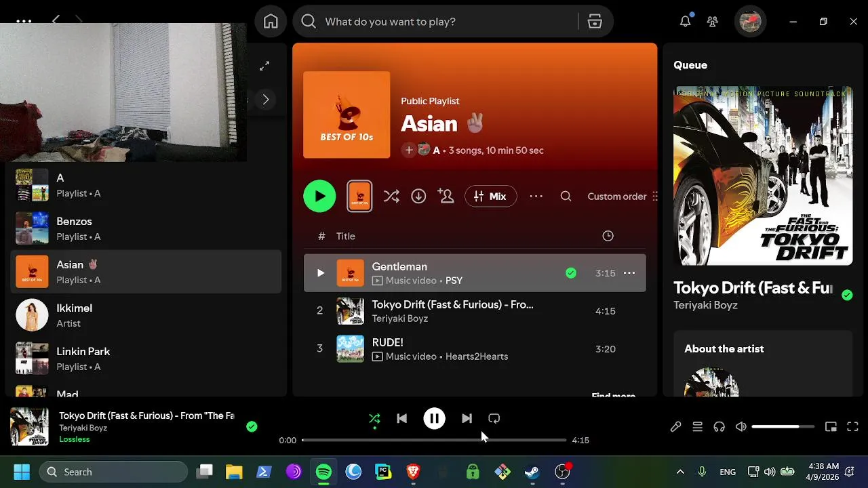Add collaborator plus icon by owner
Screen dimensions: 868x488
tap(408, 150)
